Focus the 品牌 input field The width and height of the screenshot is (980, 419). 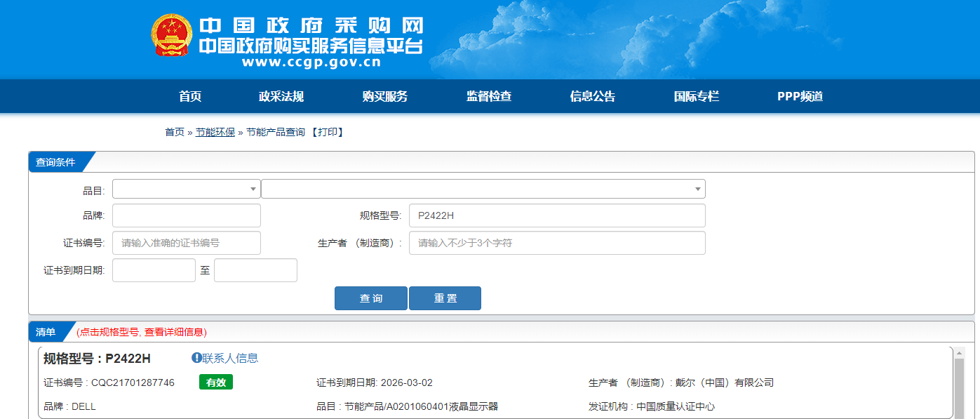pos(186,215)
